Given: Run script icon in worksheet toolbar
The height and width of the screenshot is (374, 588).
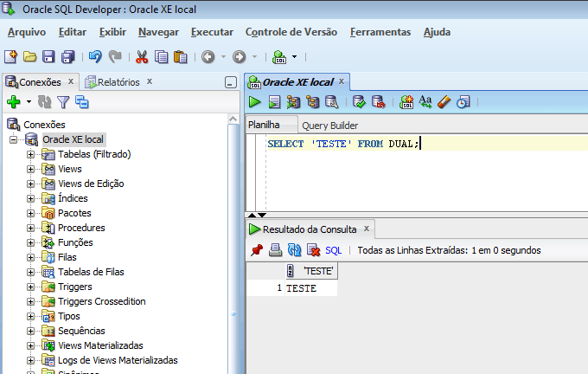Looking at the screenshot, I should (x=274, y=102).
